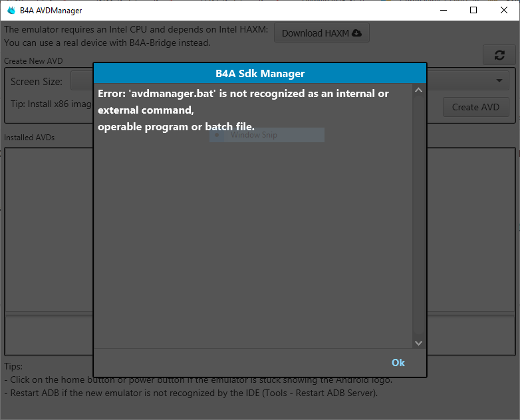Click the B4A Sdk Manager dialog title
This screenshot has width=520, height=420.
click(x=260, y=73)
